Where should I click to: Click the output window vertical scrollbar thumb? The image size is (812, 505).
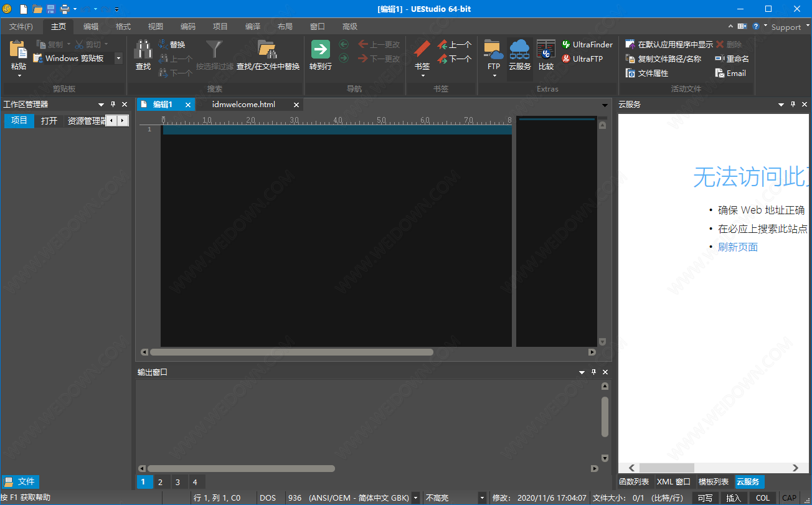click(x=605, y=416)
